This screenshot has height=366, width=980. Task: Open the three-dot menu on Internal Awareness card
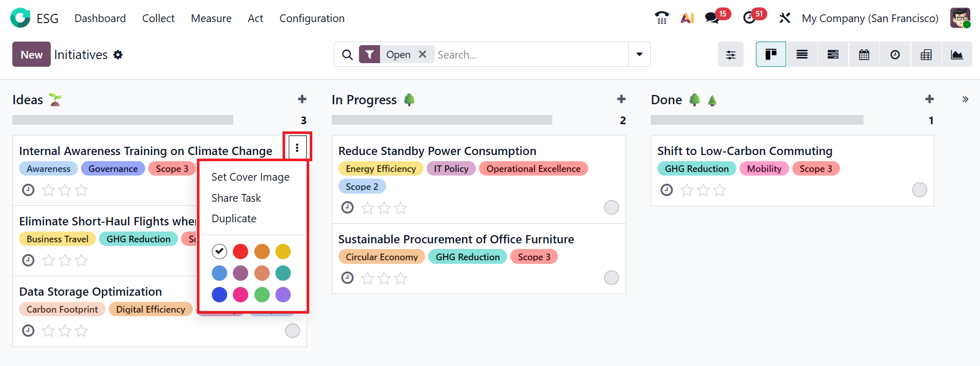point(297,148)
